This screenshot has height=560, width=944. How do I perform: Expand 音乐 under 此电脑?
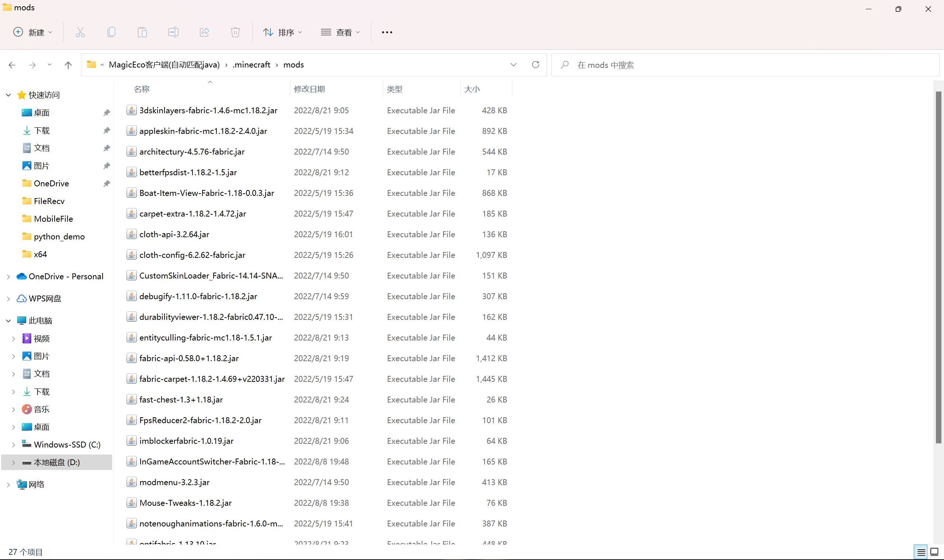click(x=14, y=409)
